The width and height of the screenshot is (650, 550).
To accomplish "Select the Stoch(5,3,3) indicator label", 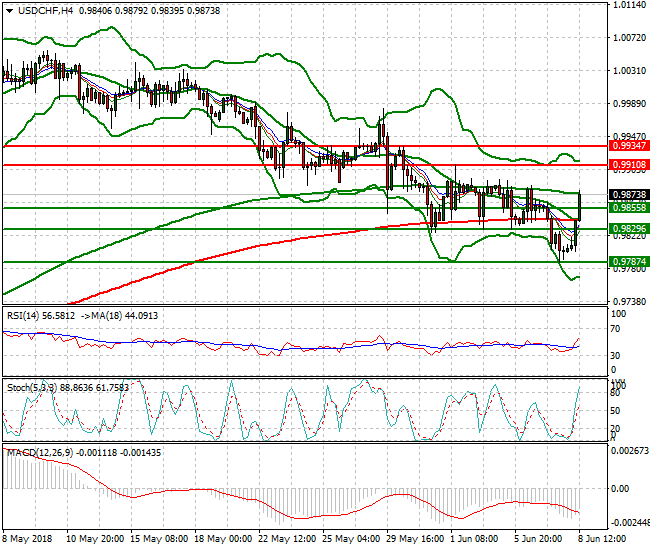I will click(32, 388).
